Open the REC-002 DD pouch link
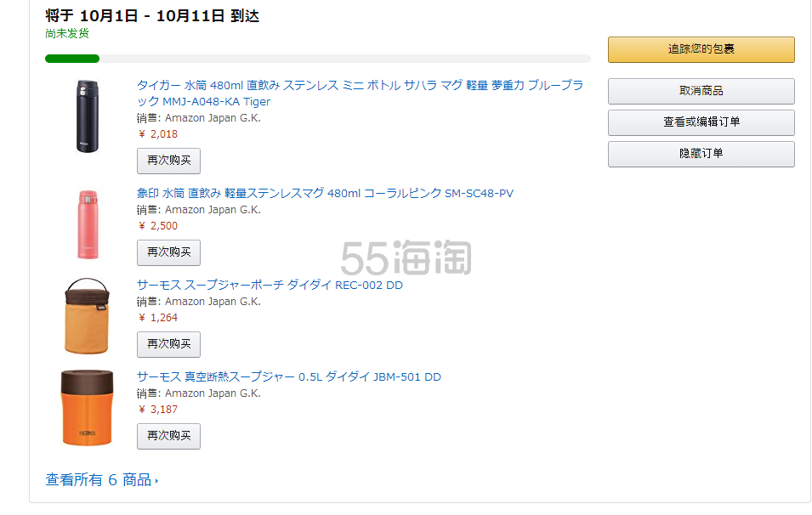The image size is (812, 515). [x=270, y=285]
